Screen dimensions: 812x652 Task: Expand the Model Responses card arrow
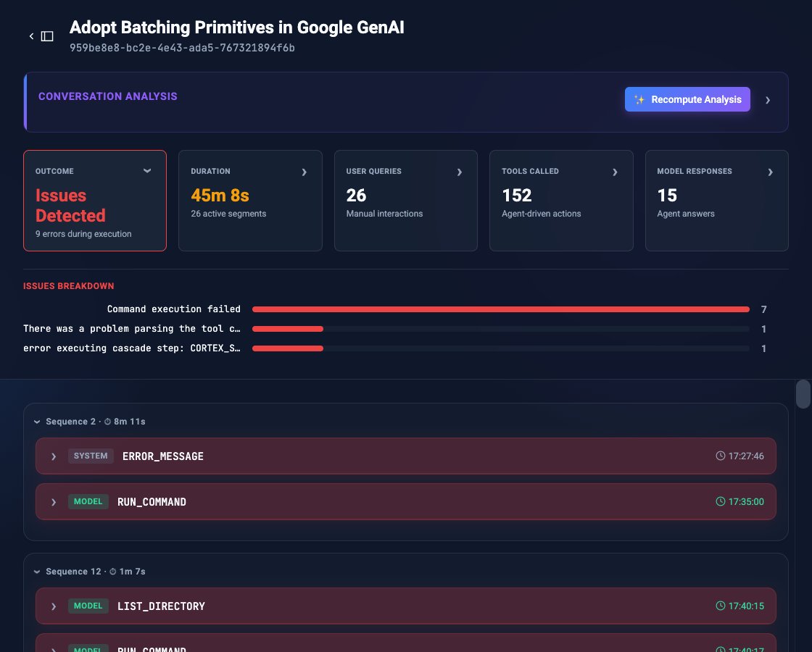click(x=770, y=172)
